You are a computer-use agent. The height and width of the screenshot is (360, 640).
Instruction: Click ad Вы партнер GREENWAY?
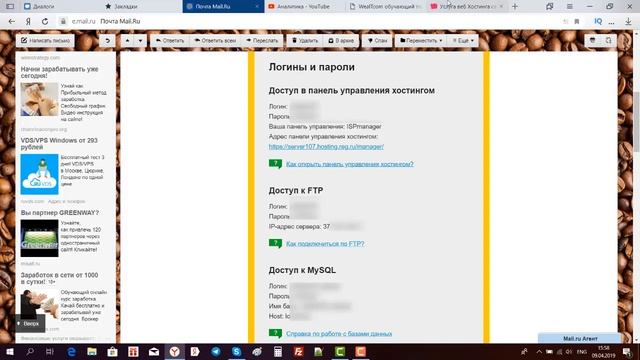pyautogui.click(x=60, y=213)
